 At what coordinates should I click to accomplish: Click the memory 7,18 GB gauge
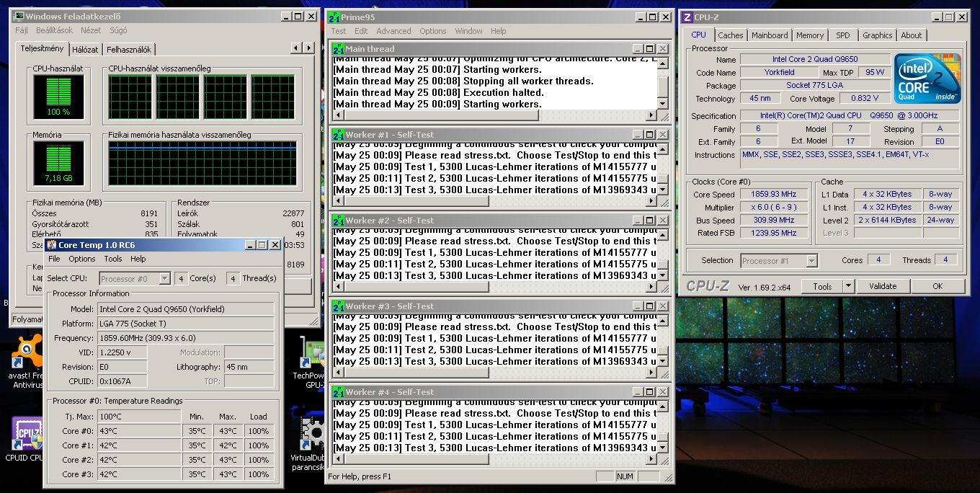(x=58, y=164)
